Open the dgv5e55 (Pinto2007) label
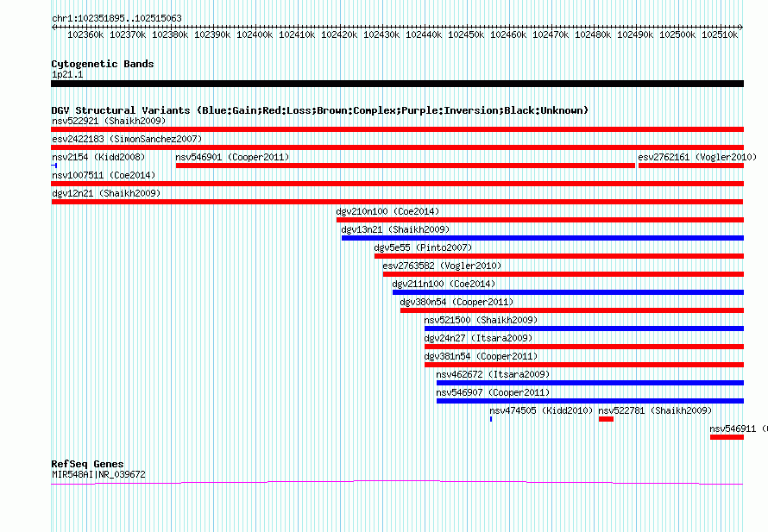768x532 pixels. click(x=423, y=247)
